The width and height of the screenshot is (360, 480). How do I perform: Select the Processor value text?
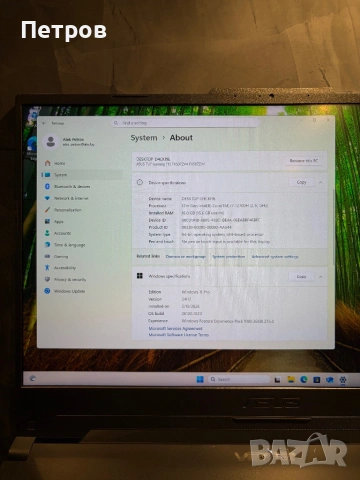[x=225, y=206]
